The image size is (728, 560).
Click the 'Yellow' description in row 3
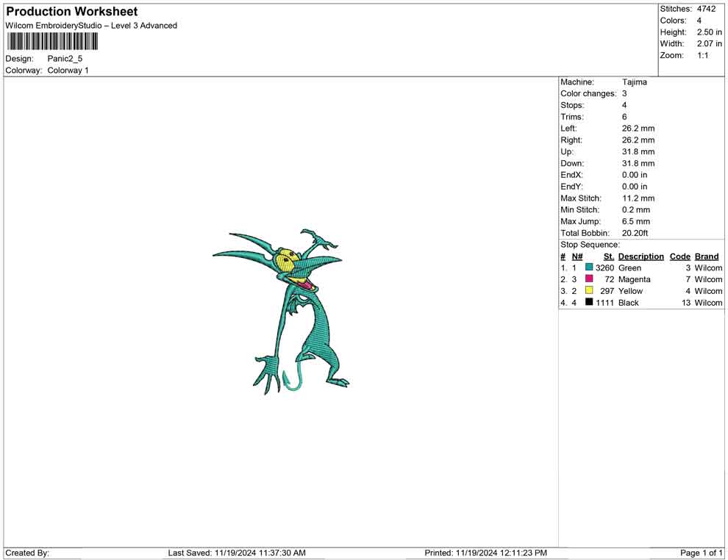pyautogui.click(x=630, y=291)
